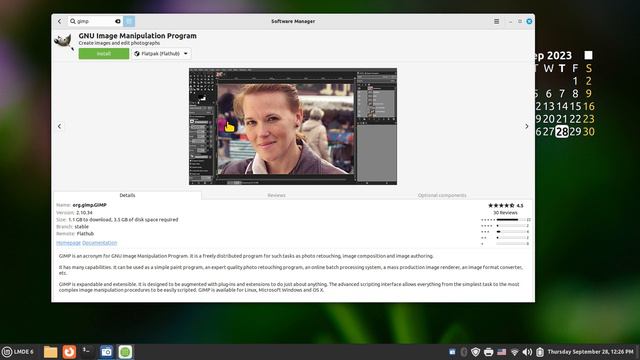Click the three-star rating bar

(511, 231)
